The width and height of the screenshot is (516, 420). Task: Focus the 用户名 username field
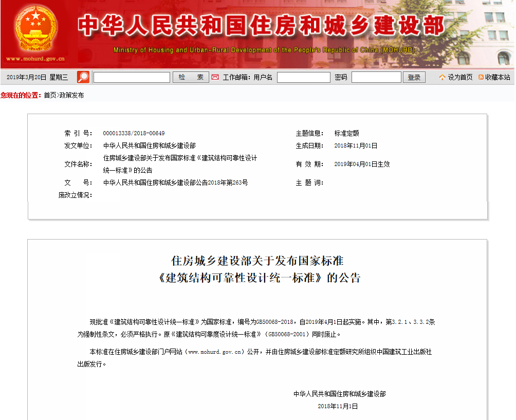[303, 77]
